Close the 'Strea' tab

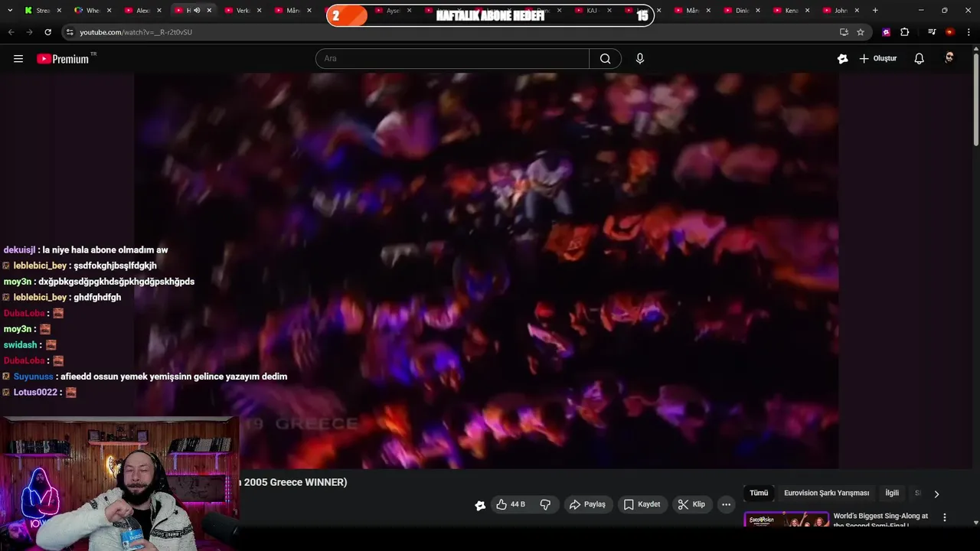pyautogui.click(x=59, y=11)
